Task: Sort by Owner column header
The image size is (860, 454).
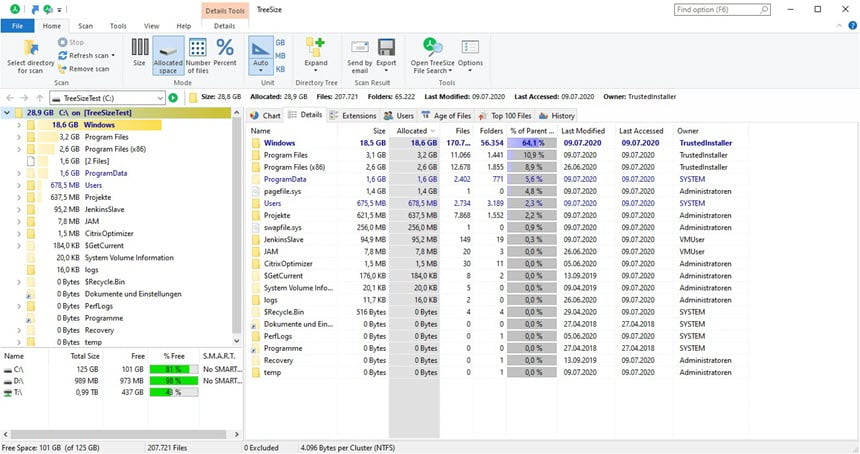Action: coord(711,130)
